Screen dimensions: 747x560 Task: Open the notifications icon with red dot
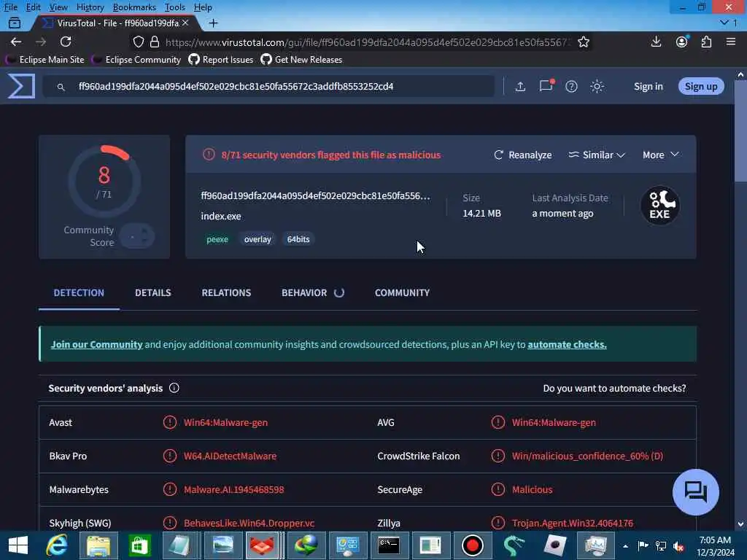click(x=546, y=85)
